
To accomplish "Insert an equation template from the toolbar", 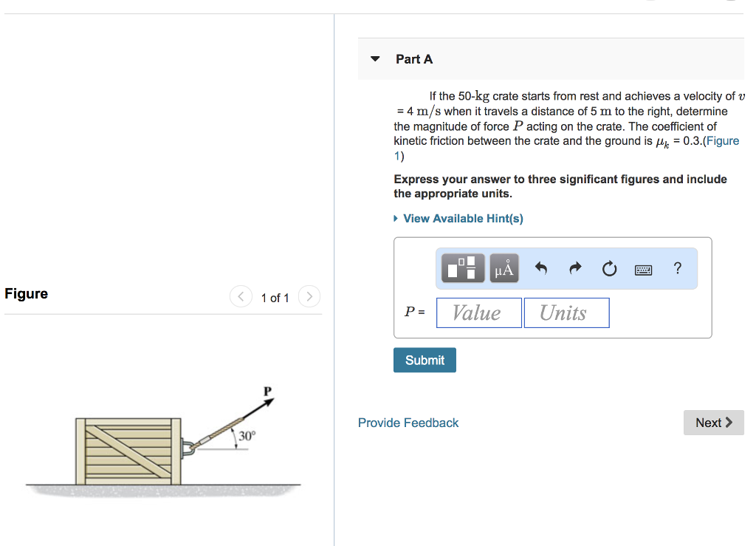I will pos(462,268).
